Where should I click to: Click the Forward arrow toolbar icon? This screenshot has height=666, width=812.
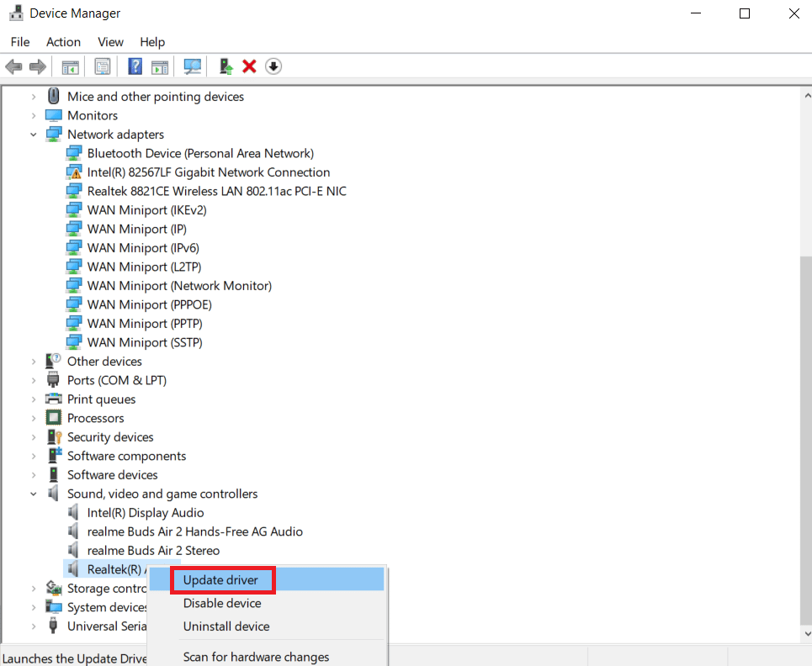tap(38, 66)
